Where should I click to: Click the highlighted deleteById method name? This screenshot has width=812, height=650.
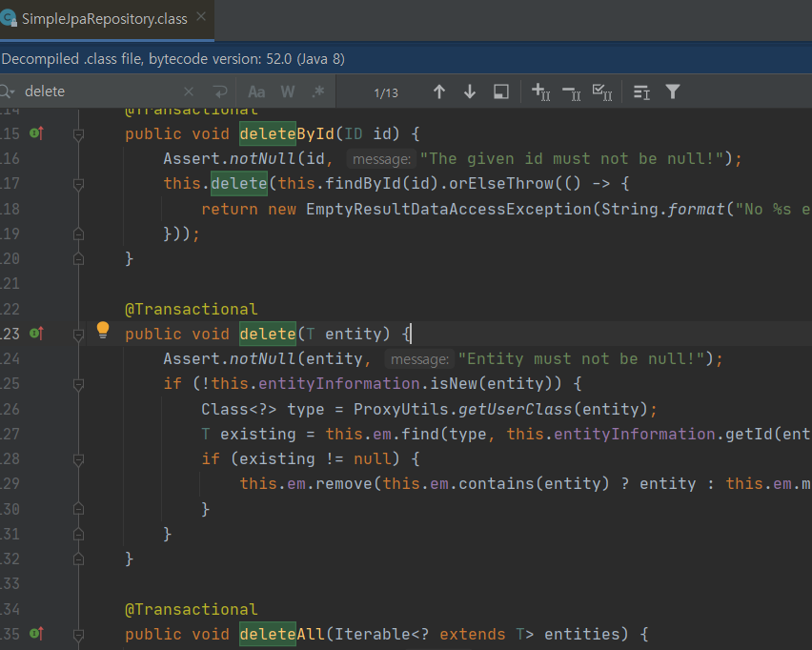tap(287, 133)
